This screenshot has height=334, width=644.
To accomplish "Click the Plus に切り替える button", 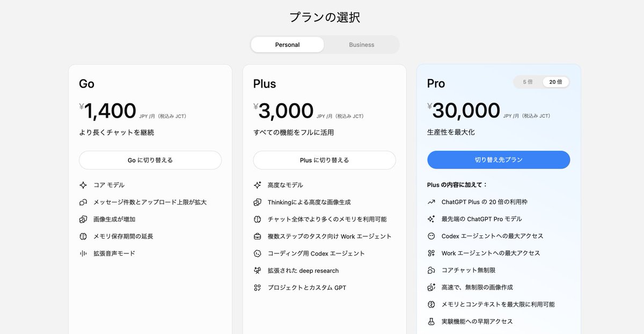I will tap(324, 160).
